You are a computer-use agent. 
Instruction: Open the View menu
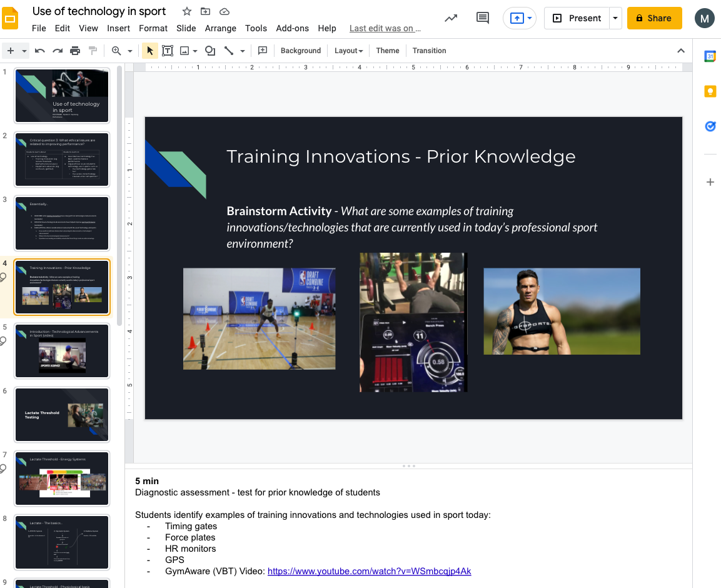(x=88, y=28)
